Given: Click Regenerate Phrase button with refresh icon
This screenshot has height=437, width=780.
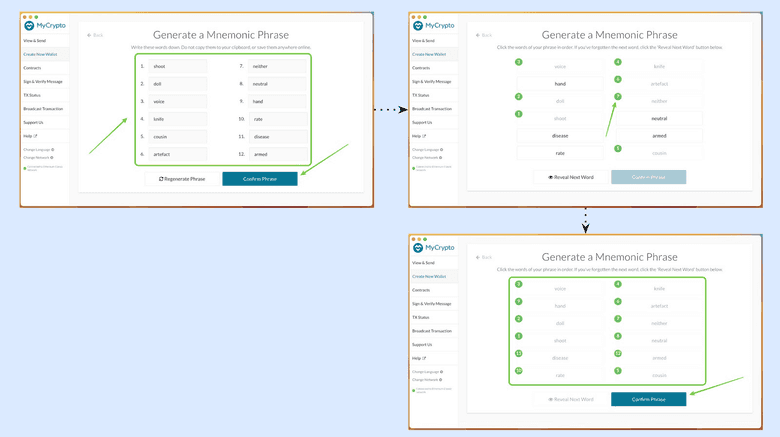Looking at the screenshot, I should [182, 179].
